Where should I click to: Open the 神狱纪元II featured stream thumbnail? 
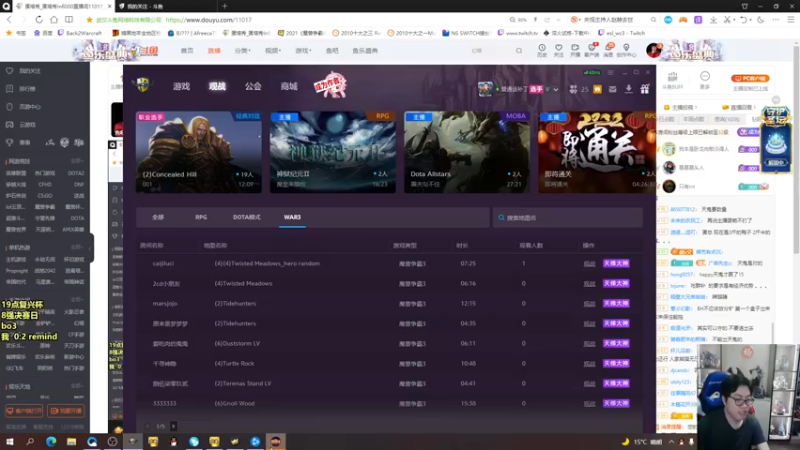coord(333,152)
